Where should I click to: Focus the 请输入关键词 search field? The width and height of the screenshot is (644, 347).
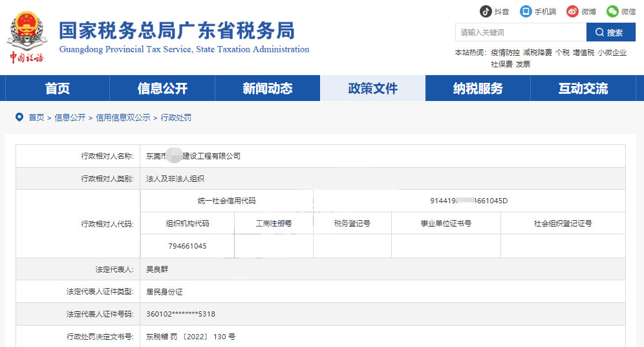click(521, 32)
